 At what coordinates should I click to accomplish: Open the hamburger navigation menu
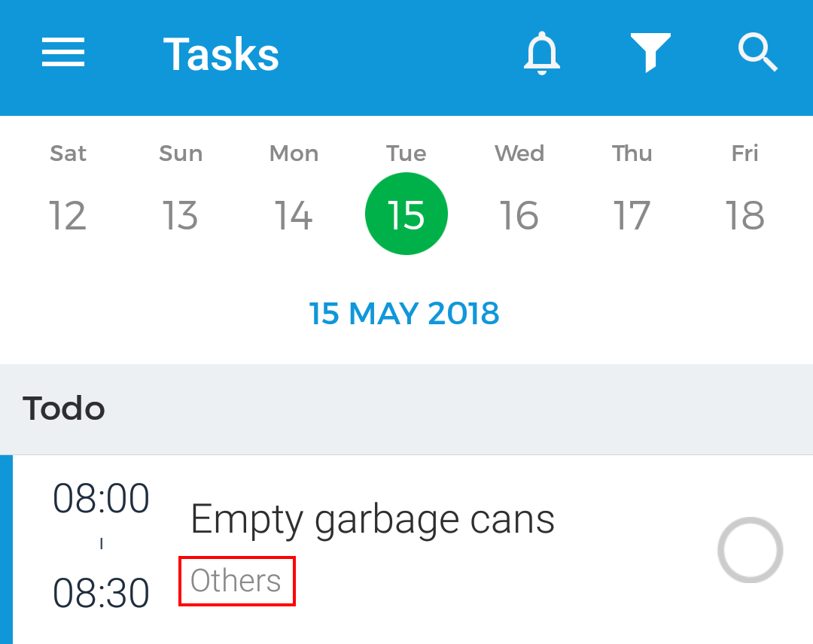[62, 52]
